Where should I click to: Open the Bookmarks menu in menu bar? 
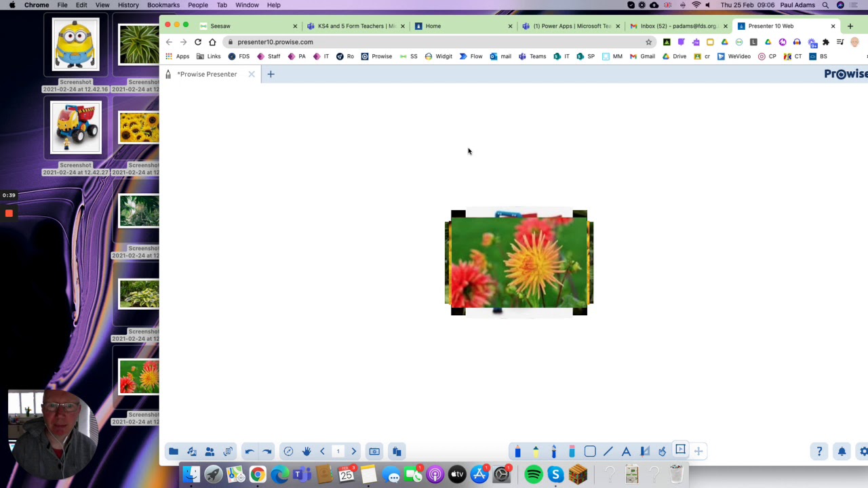pyautogui.click(x=163, y=5)
